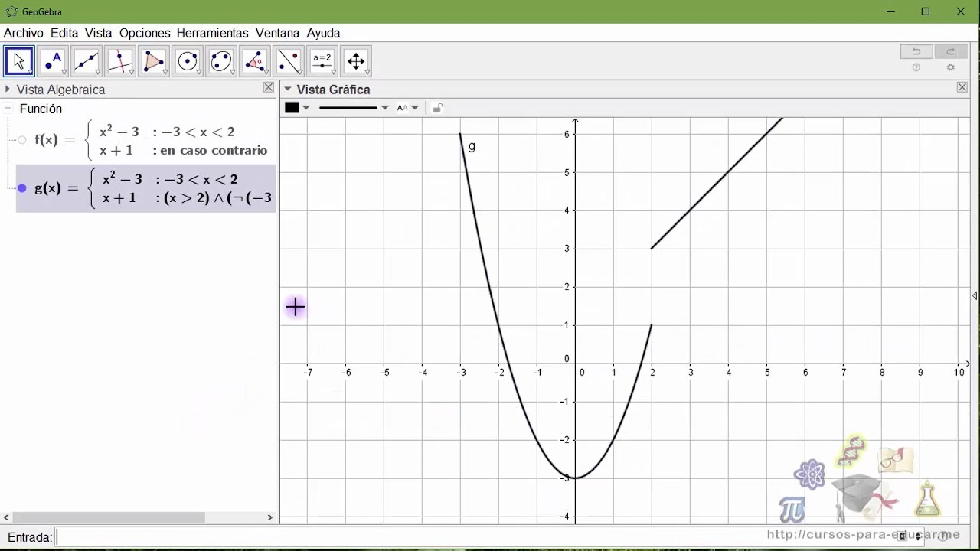Open the settings gear below Redo
This screenshot has height=551, width=980.
pyautogui.click(x=951, y=67)
